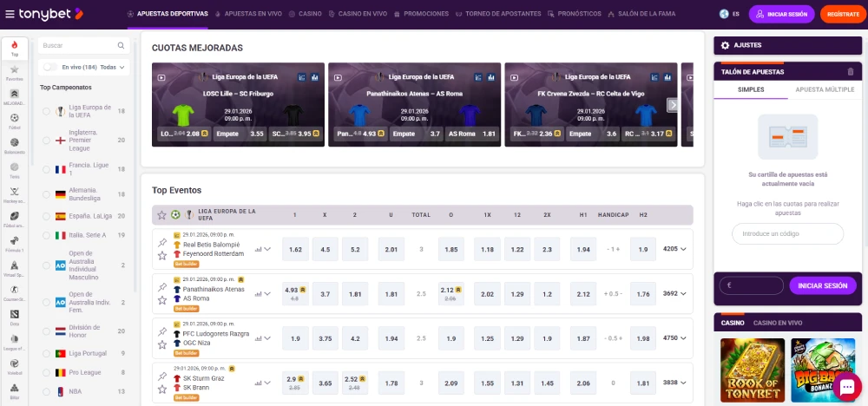Open the Book of Tonybet game thumbnail

753,370
